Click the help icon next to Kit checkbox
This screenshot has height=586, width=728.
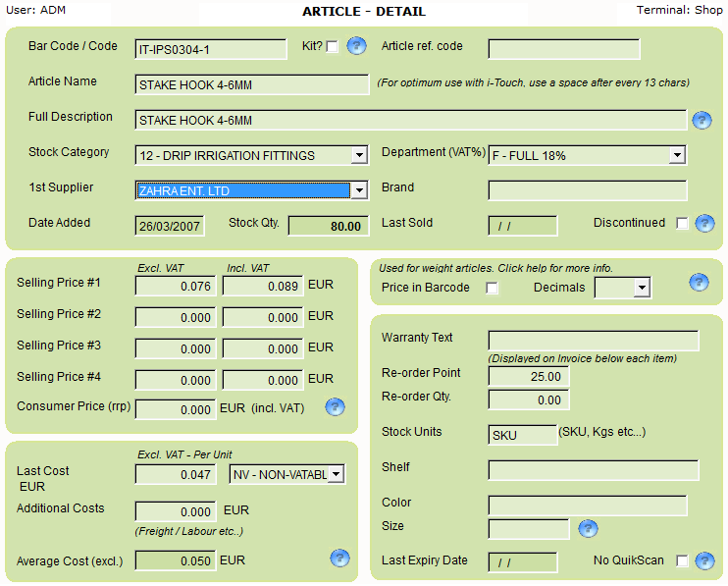click(356, 46)
